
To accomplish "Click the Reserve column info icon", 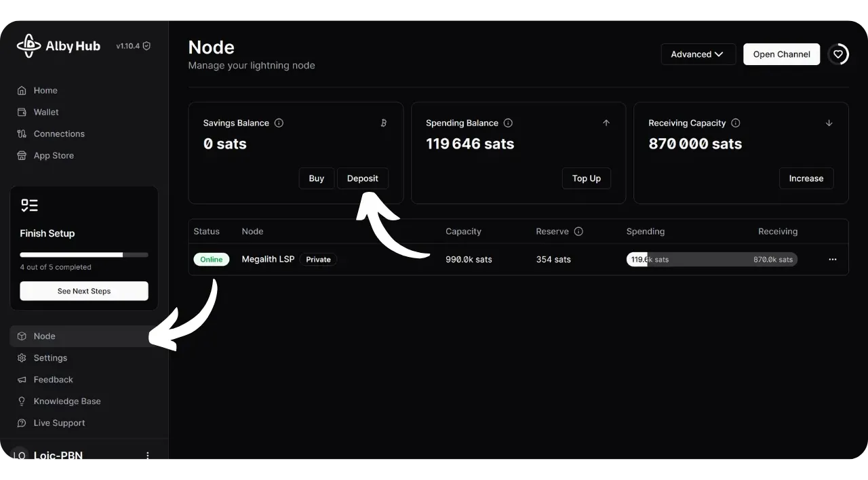I will tap(578, 231).
